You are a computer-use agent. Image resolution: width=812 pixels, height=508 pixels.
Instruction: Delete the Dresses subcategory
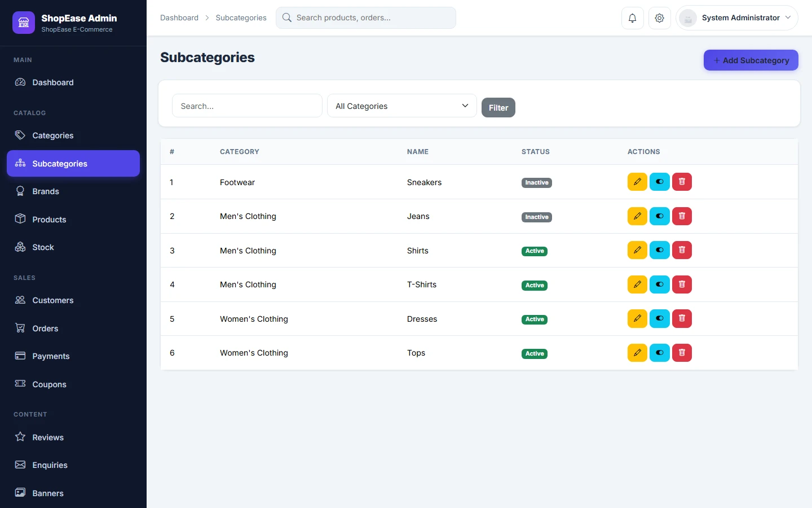point(682,318)
